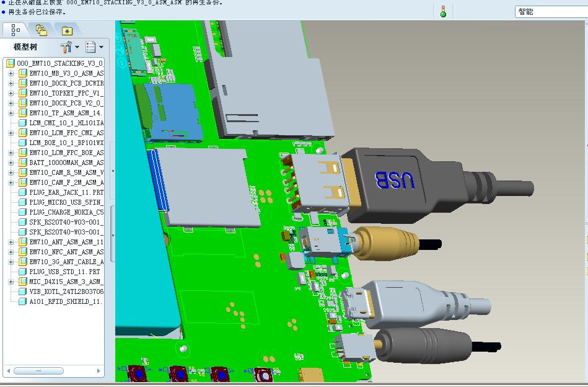
Task: Click the status message 再生备份已经保存
Action: (37, 12)
